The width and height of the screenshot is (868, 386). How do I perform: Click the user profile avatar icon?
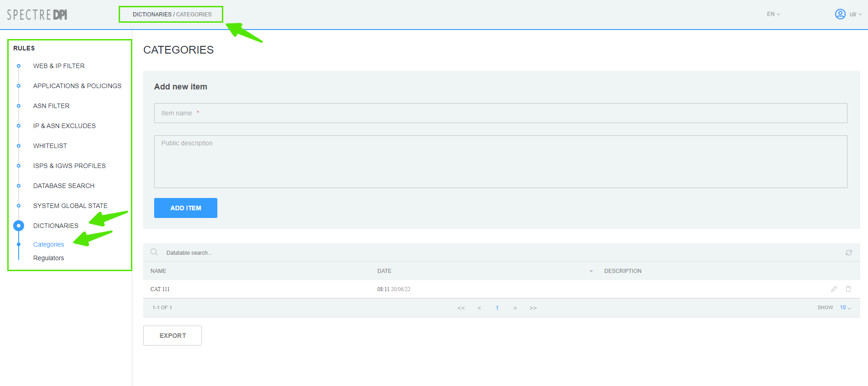[840, 14]
